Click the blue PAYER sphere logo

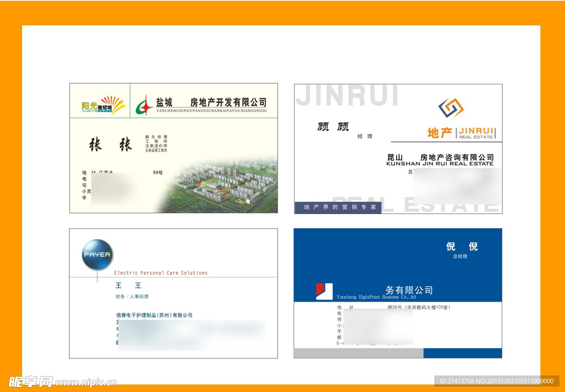click(x=97, y=255)
